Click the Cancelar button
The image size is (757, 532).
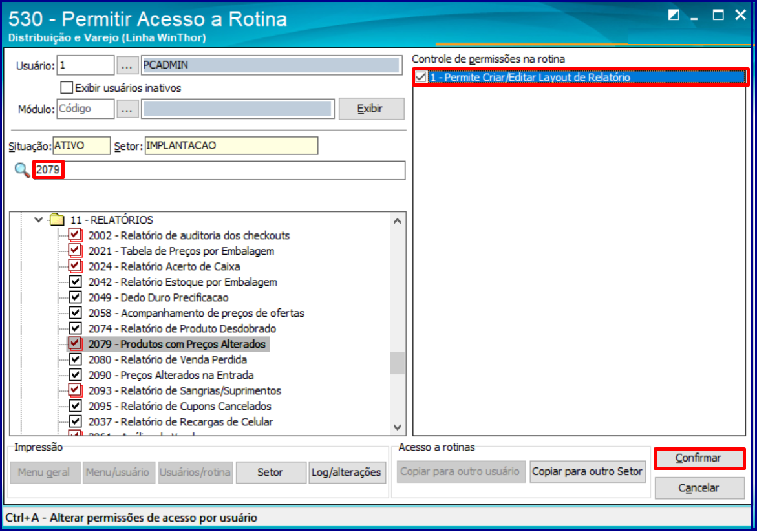(699, 488)
